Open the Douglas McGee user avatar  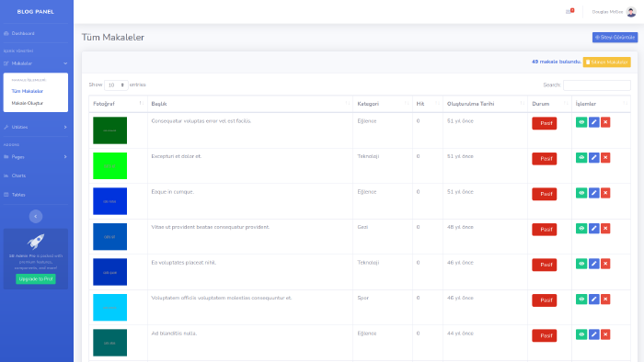[631, 12]
